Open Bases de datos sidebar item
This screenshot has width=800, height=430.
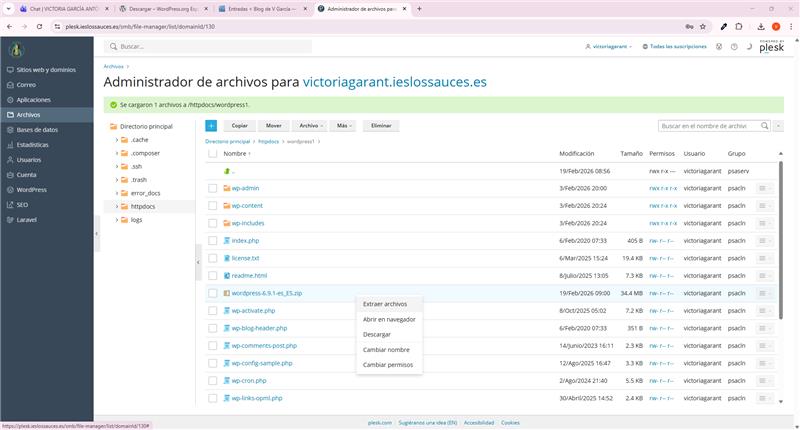tap(36, 130)
